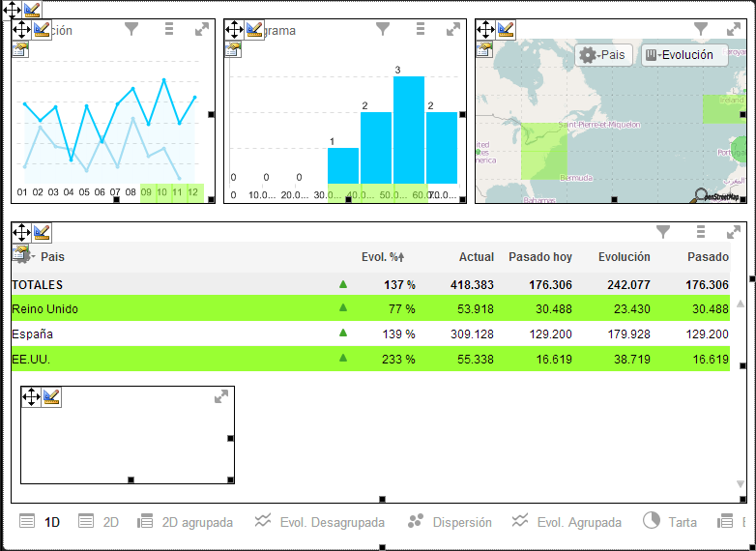Click the filter icon above the table
This screenshot has height=551, width=756.
pyautogui.click(x=663, y=232)
